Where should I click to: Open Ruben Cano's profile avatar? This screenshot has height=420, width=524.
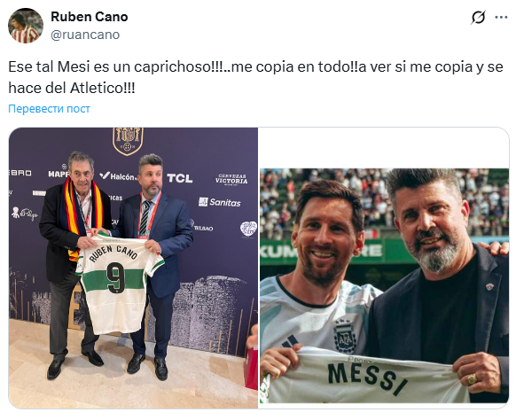[26, 26]
